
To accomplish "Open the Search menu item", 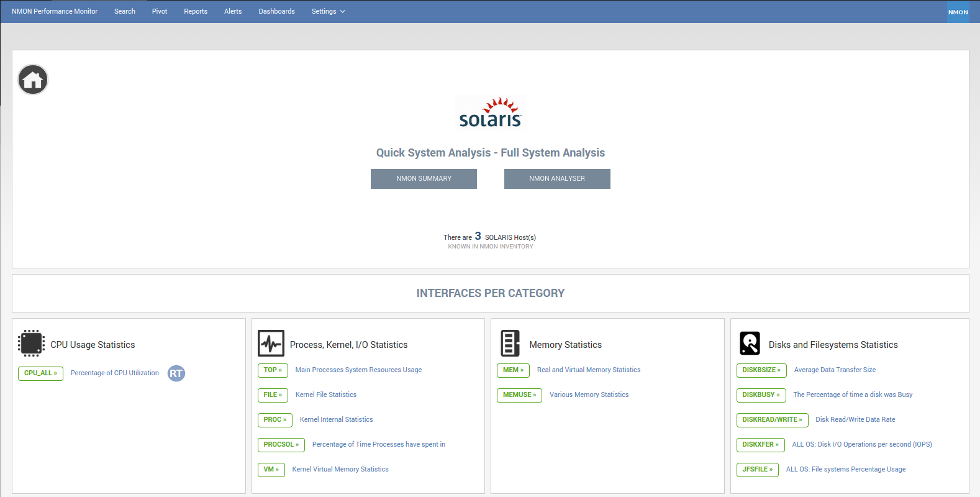I will [x=125, y=11].
